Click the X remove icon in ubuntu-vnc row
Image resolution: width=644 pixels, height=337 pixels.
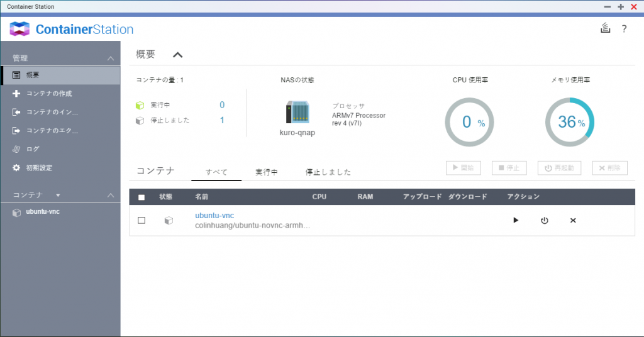point(573,221)
